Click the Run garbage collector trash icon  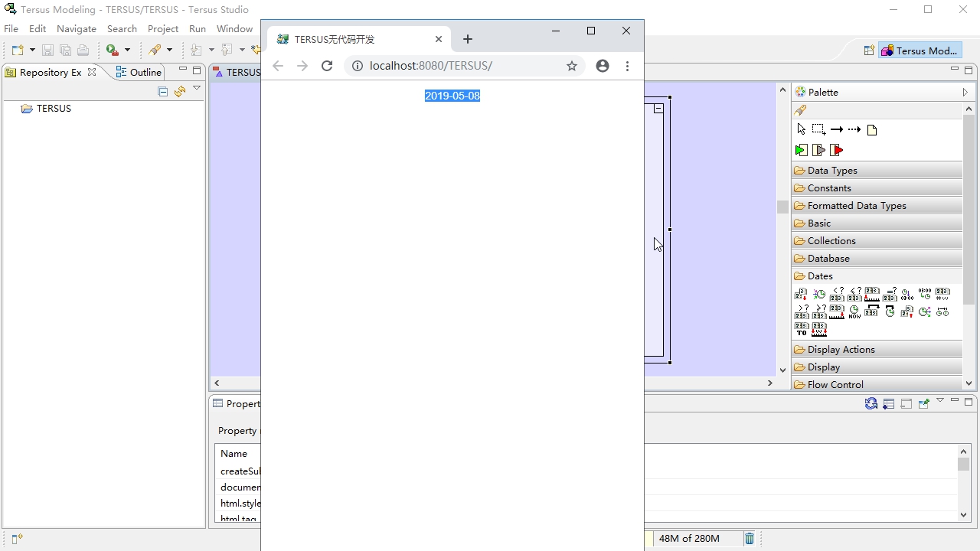pos(750,539)
